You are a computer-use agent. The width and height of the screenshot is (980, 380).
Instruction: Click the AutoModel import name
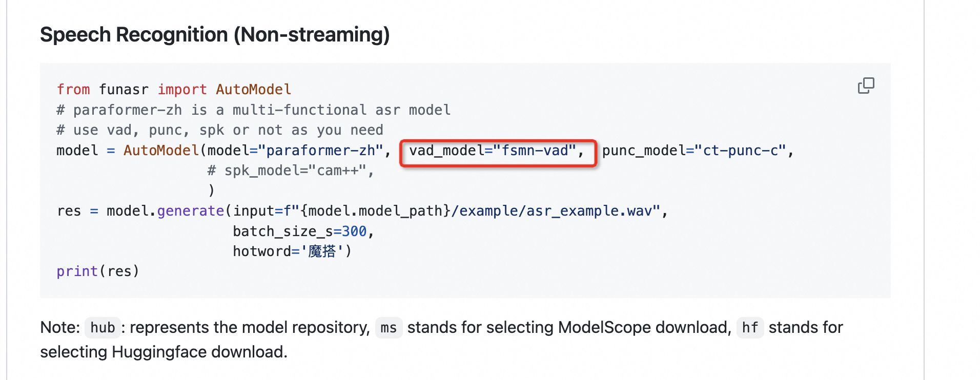pos(253,90)
